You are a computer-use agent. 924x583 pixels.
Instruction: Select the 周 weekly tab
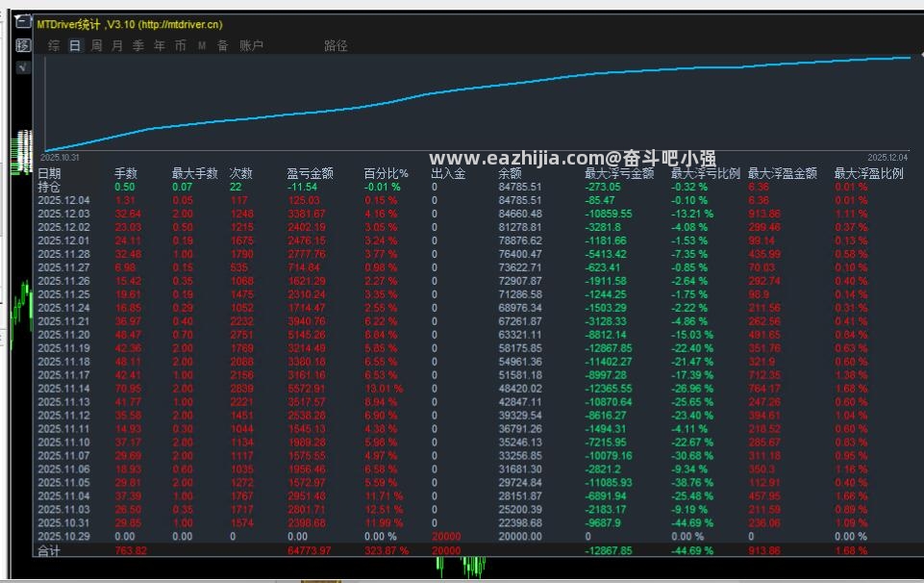pos(96,46)
